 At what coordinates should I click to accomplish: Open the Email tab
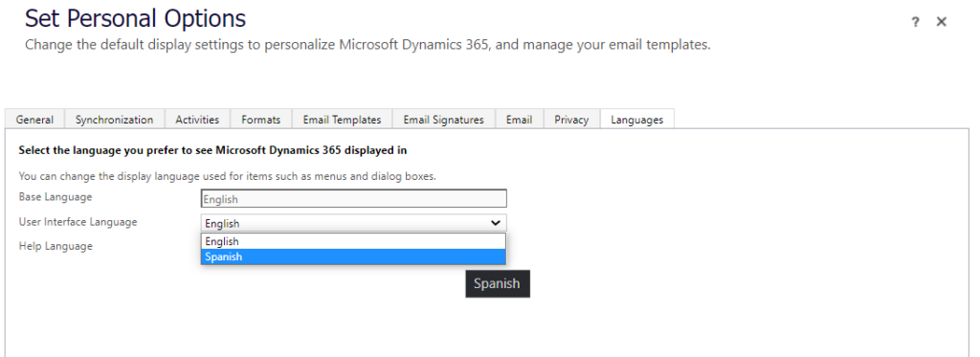point(520,120)
